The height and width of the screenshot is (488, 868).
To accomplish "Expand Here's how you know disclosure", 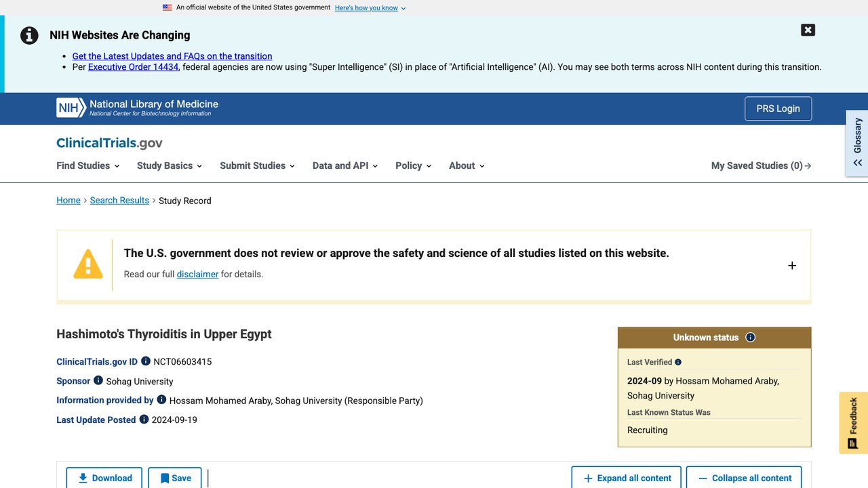I will (x=370, y=7).
